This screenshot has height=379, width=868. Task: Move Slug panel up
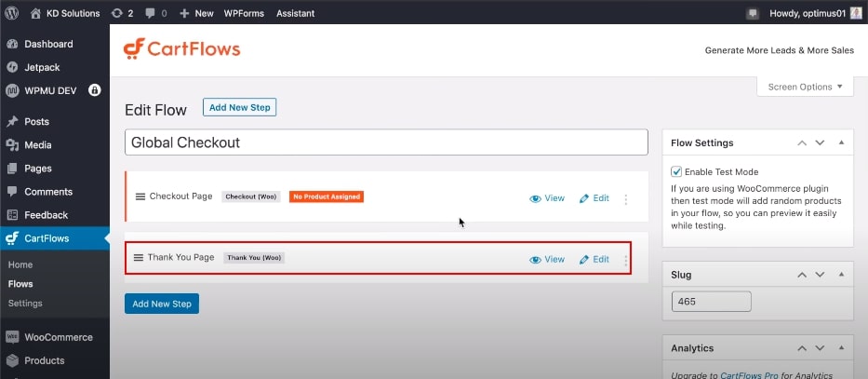coord(802,275)
